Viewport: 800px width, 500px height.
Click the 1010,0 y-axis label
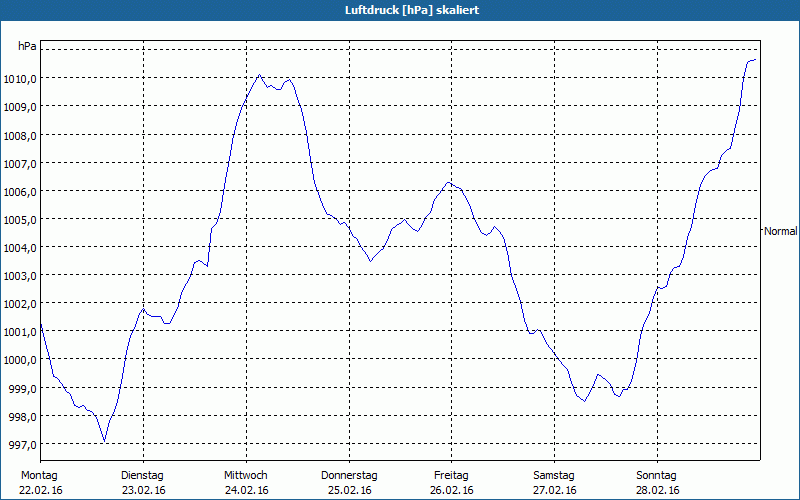pyautogui.click(x=20, y=79)
